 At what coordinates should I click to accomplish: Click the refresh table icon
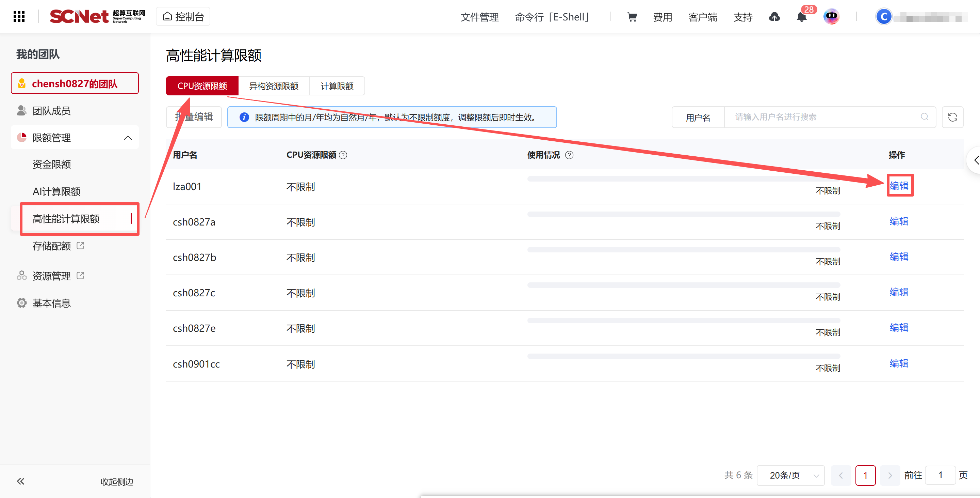(x=952, y=117)
